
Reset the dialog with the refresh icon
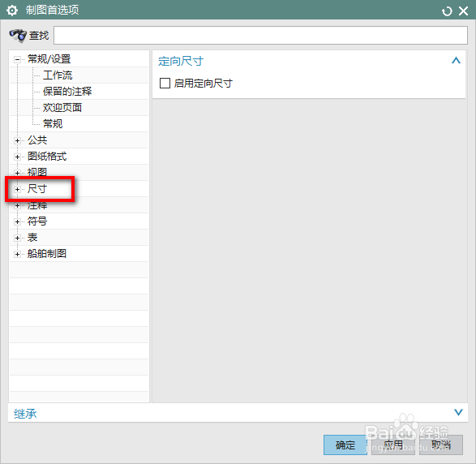point(447,11)
